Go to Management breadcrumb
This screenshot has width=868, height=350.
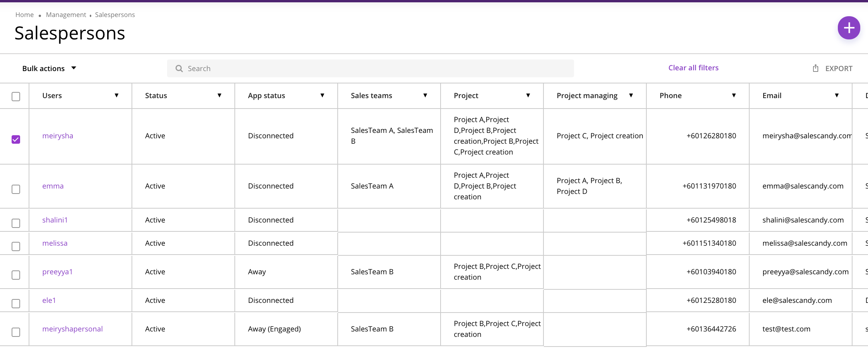(66, 15)
